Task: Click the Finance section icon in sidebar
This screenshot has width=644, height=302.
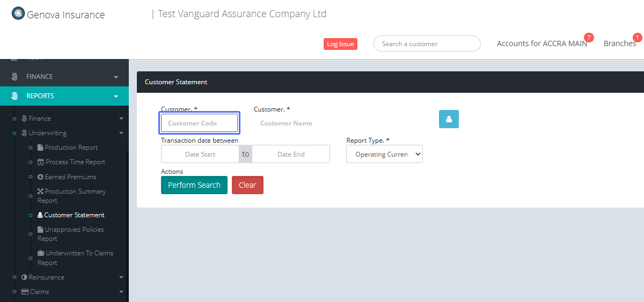Action: 14,77
